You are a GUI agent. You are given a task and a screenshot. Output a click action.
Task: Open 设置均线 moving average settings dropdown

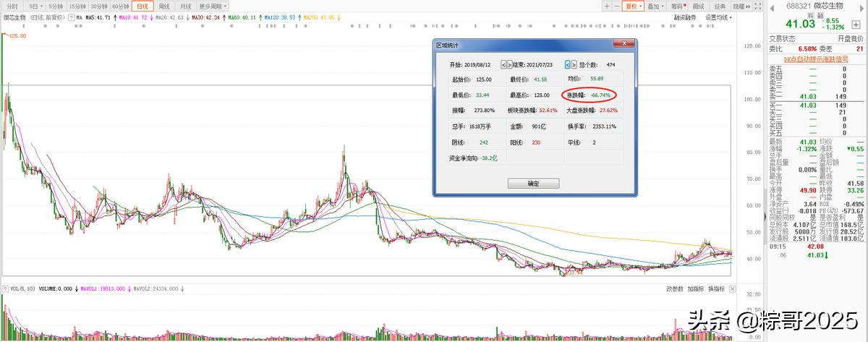click(719, 17)
